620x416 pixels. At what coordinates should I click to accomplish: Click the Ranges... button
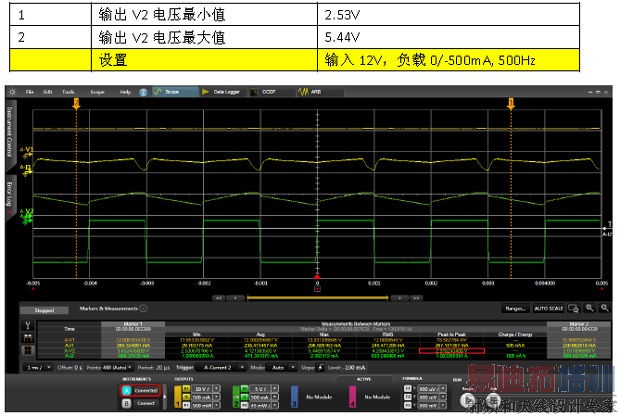point(516,308)
